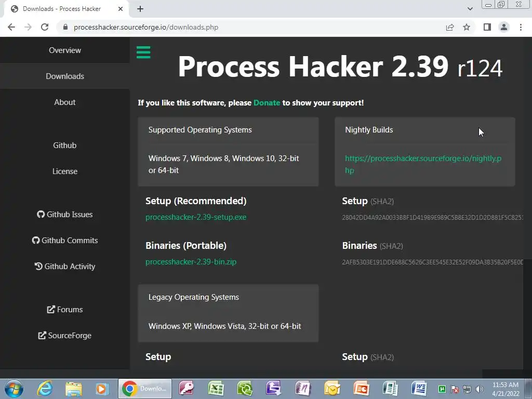Open the browser side panel
This screenshot has width=532, height=399.
[487, 27]
